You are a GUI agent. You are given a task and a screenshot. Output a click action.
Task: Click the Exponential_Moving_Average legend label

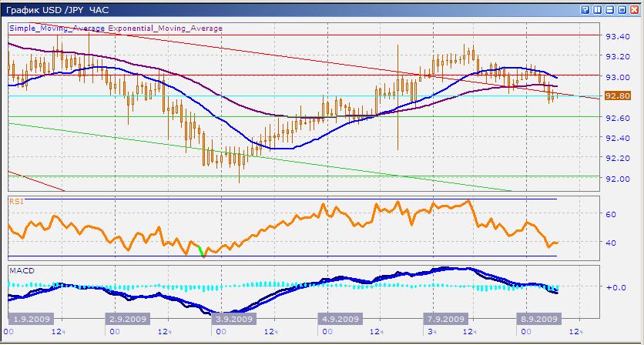pos(165,28)
